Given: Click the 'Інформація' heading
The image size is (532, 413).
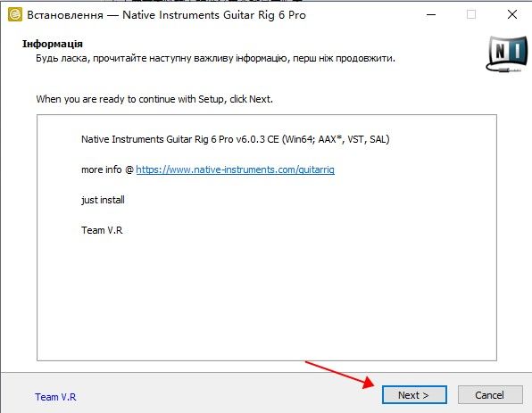Looking at the screenshot, I should tap(53, 44).
